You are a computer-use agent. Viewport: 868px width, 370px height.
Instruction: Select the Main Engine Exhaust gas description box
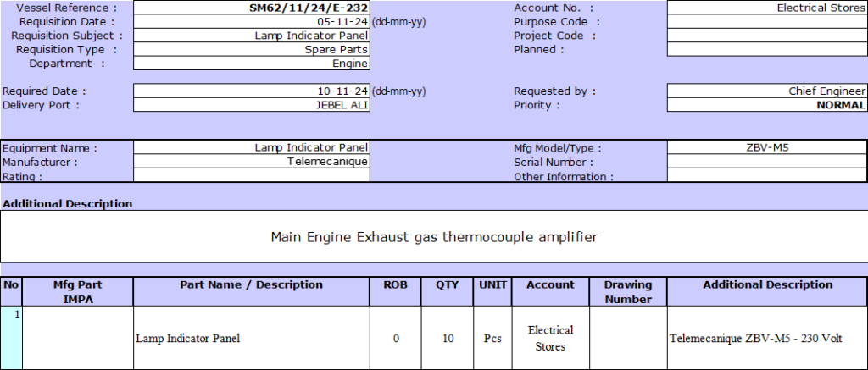pos(434,236)
